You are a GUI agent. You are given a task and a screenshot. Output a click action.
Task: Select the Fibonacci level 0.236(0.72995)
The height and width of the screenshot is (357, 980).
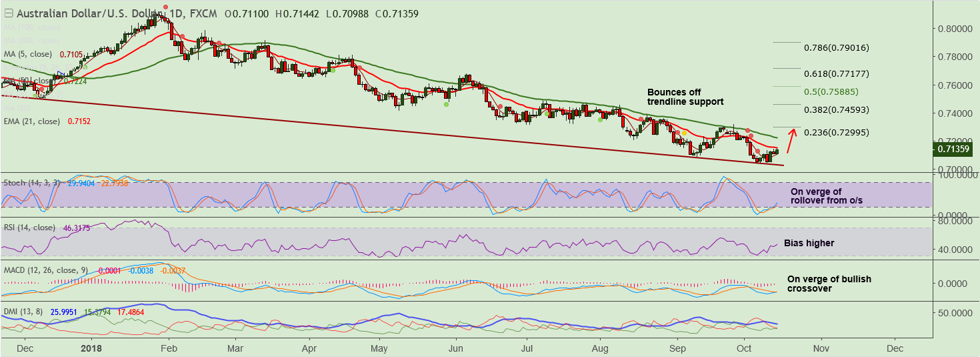tap(837, 132)
